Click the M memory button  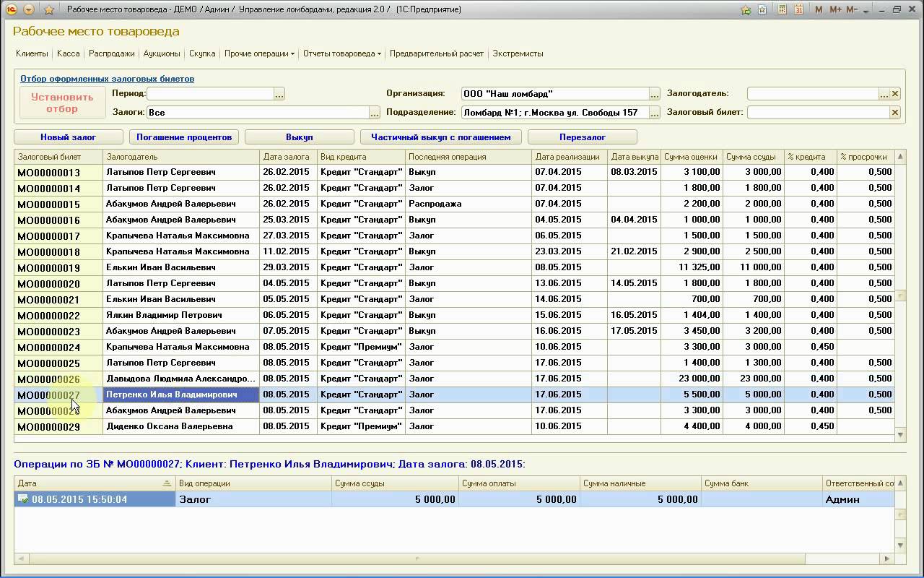click(819, 9)
